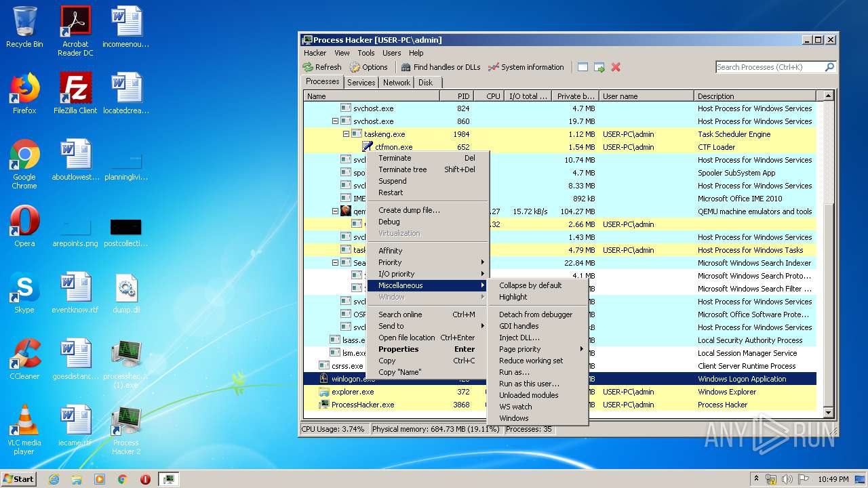Select arepoints.png file on desktop
868x488 pixels.
coord(75,230)
